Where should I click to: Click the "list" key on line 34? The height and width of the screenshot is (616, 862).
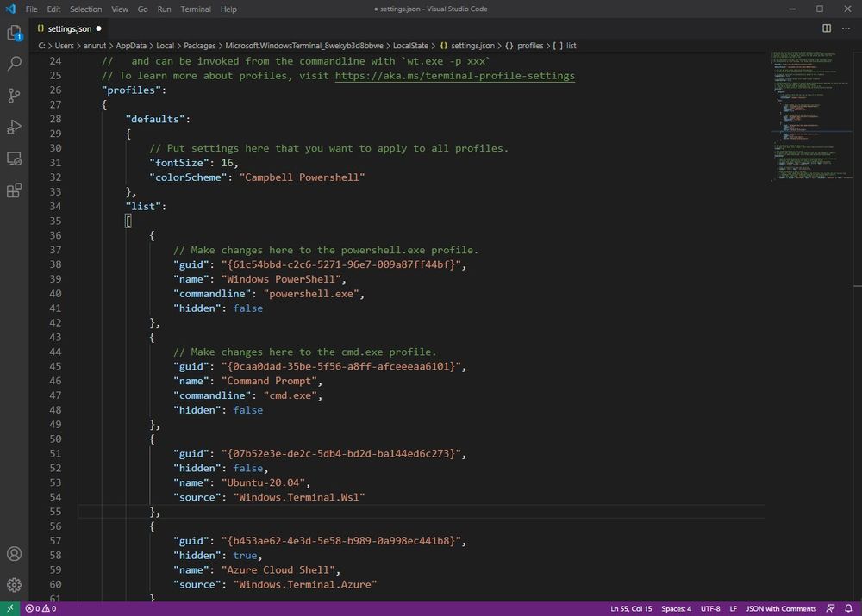143,206
